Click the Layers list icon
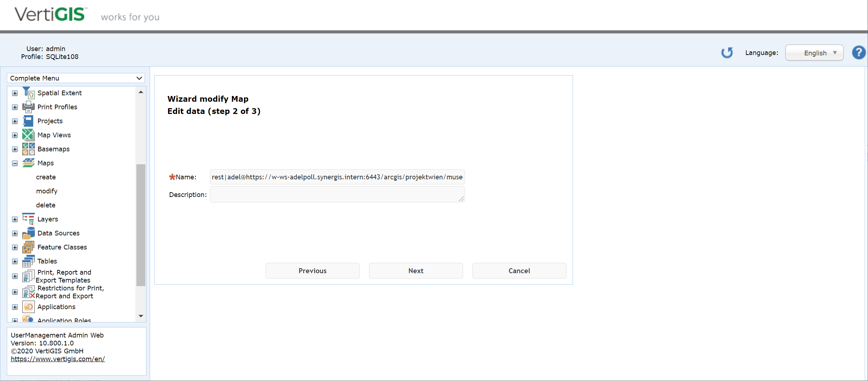Screen dimensions: 868x381 pyautogui.click(x=28, y=219)
